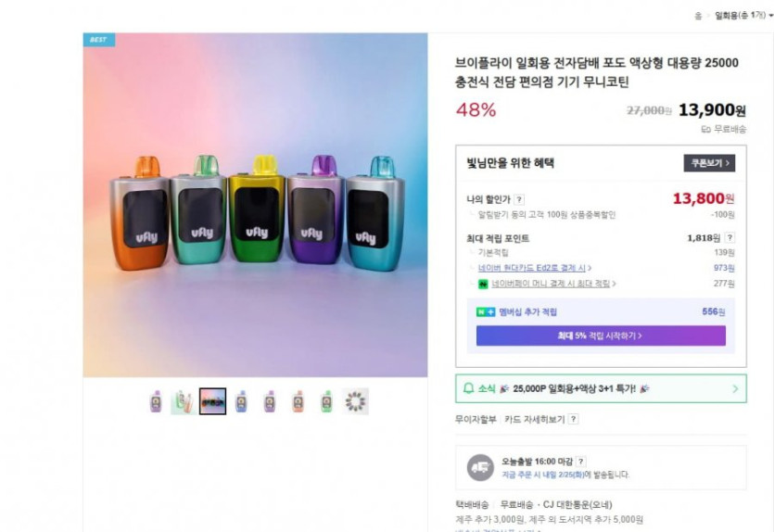This screenshot has height=532, width=774.
Task: Open 쿠폰보기 coupon button
Action: tap(709, 163)
